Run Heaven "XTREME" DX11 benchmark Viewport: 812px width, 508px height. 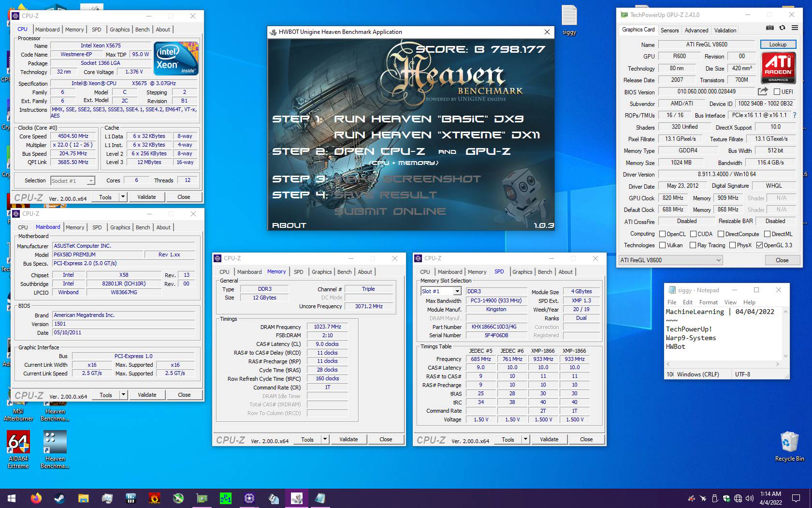click(436, 135)
